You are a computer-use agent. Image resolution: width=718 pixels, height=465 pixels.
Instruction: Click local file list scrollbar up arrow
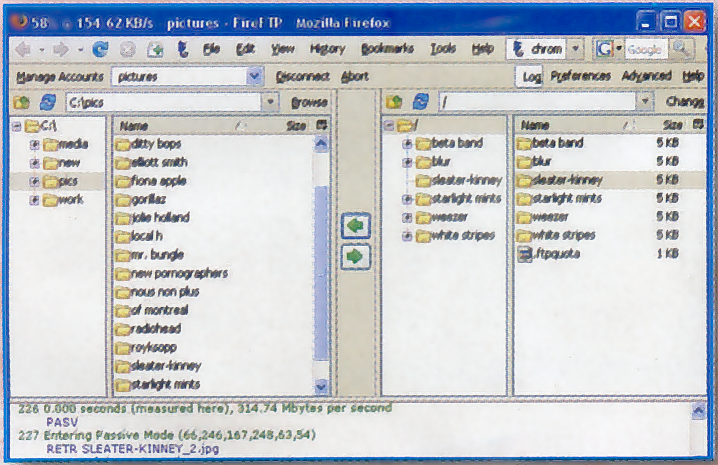[x=321, y=144]
